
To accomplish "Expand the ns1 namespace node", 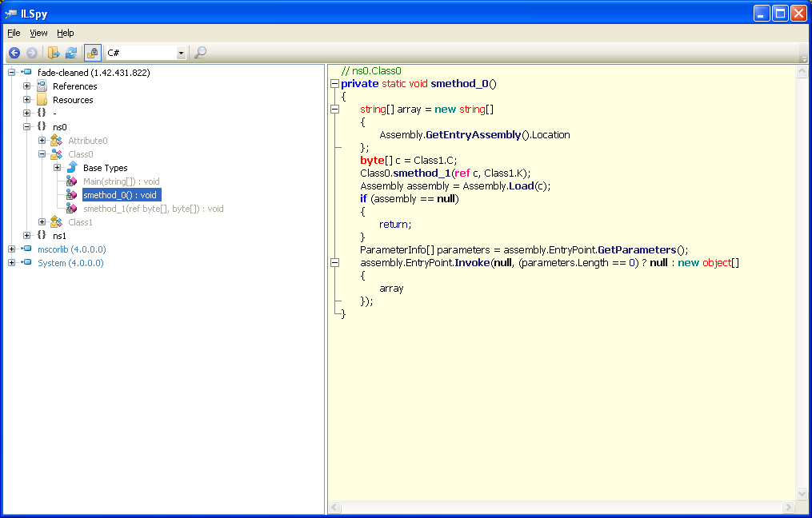I will click(x=27, y=236).
